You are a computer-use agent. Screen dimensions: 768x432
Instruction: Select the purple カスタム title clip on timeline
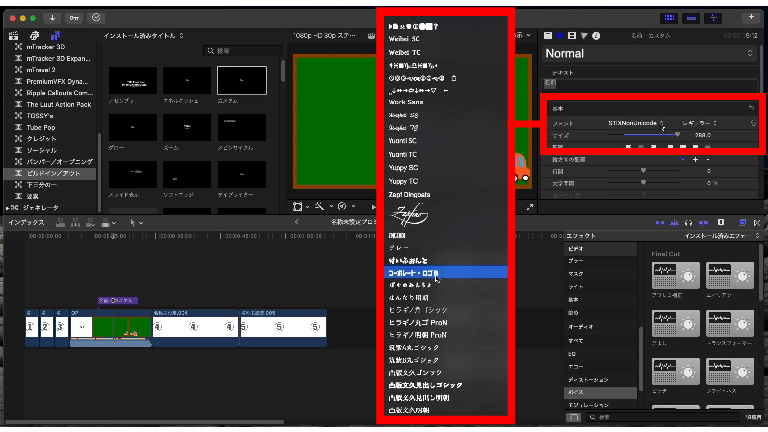(x=118, y=301)
